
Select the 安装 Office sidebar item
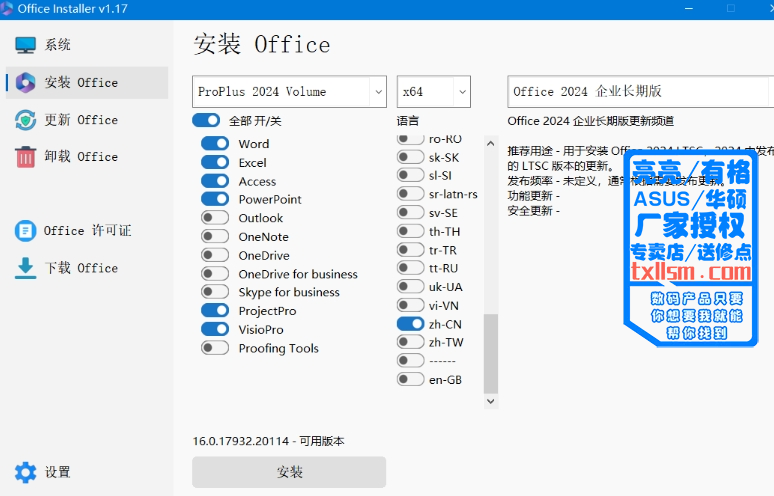point(87,82)
